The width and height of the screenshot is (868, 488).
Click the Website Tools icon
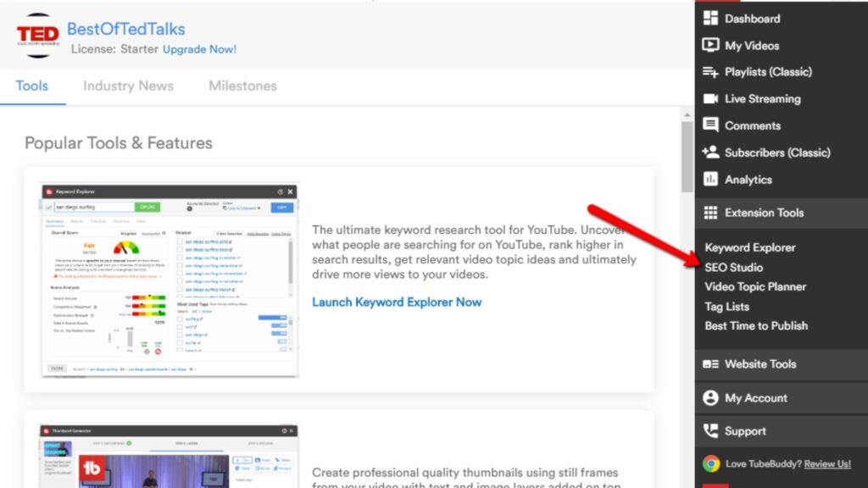tap(710, 364)
